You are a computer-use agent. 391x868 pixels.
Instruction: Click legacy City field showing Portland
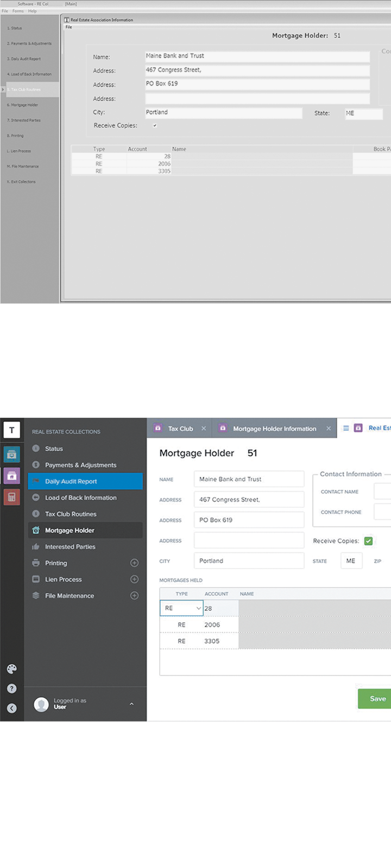[x=223, y=112]
